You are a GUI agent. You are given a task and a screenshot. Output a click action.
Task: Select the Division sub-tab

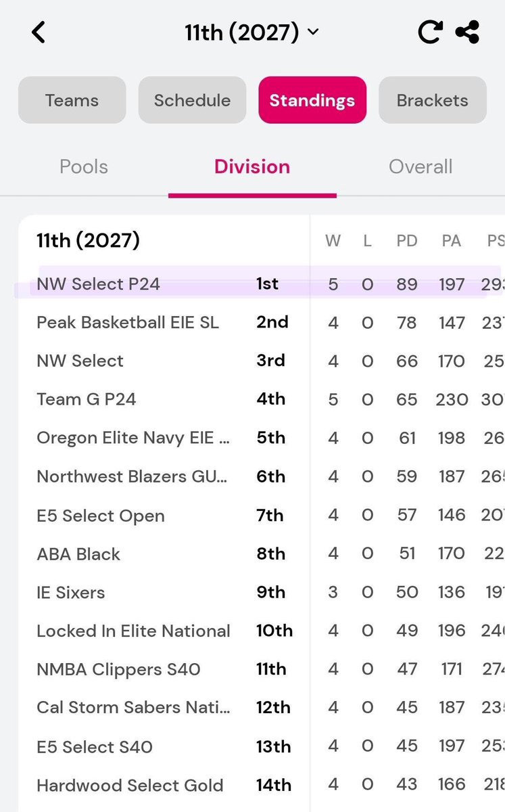252,167
